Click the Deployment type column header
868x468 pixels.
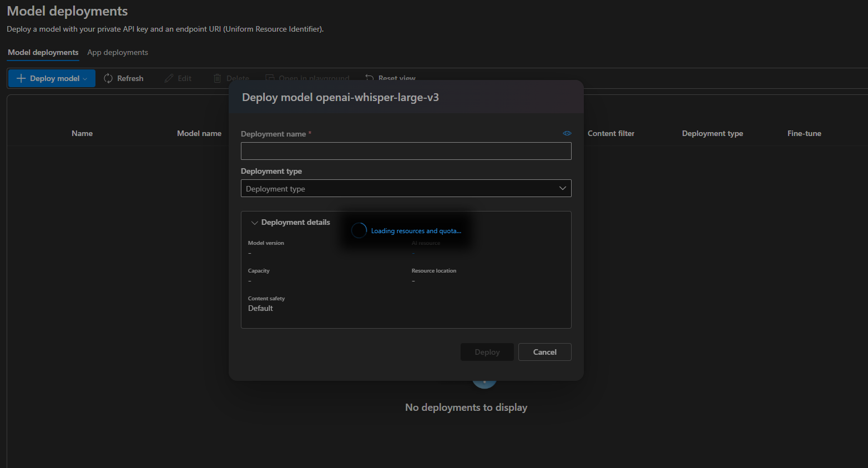713,133
